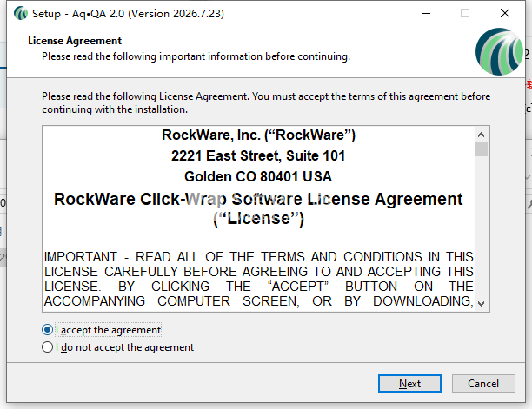Image resolution: width=532 pixels, height=409 pixels.
Task: Click the "I do not accept" label text
Action: point(124,347)
